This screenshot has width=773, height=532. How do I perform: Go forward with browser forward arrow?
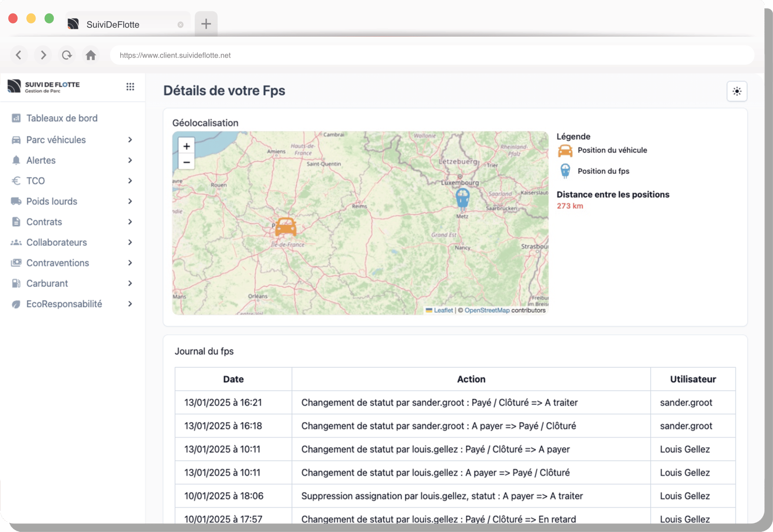pyautogui.click(x=43, y=55)
